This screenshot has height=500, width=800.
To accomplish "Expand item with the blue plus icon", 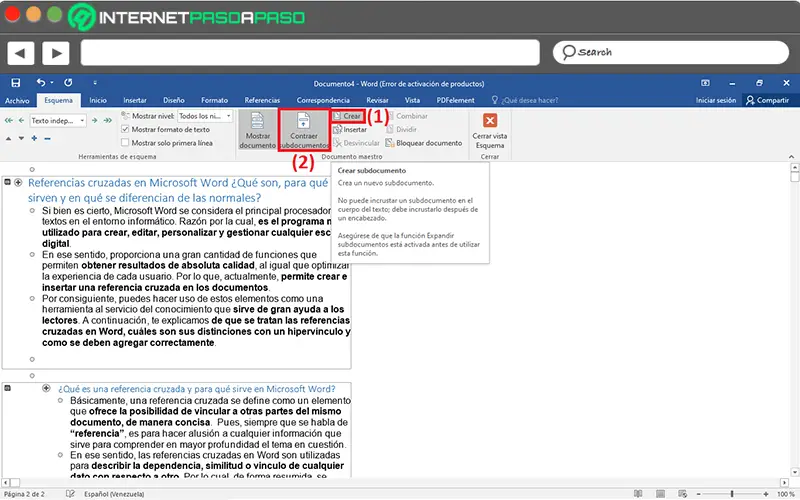I will coord(34,138).
